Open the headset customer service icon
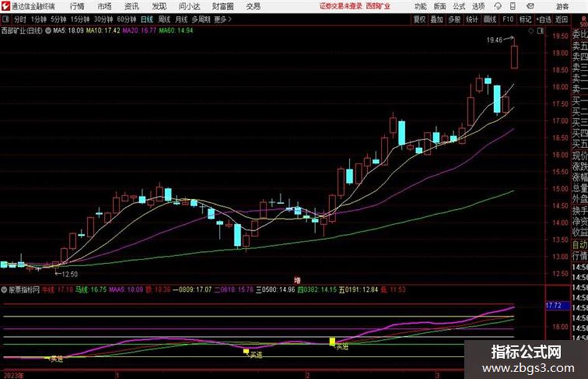The image size is (588, 379). tap(498, 6)
